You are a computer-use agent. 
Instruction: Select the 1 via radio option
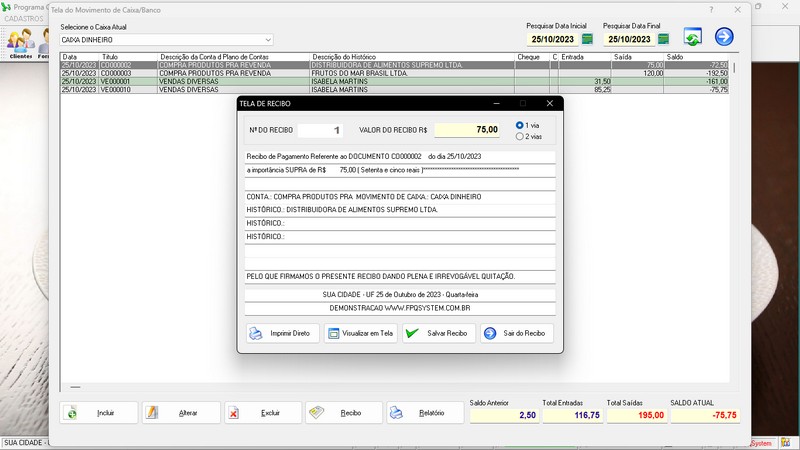[519, 125]
